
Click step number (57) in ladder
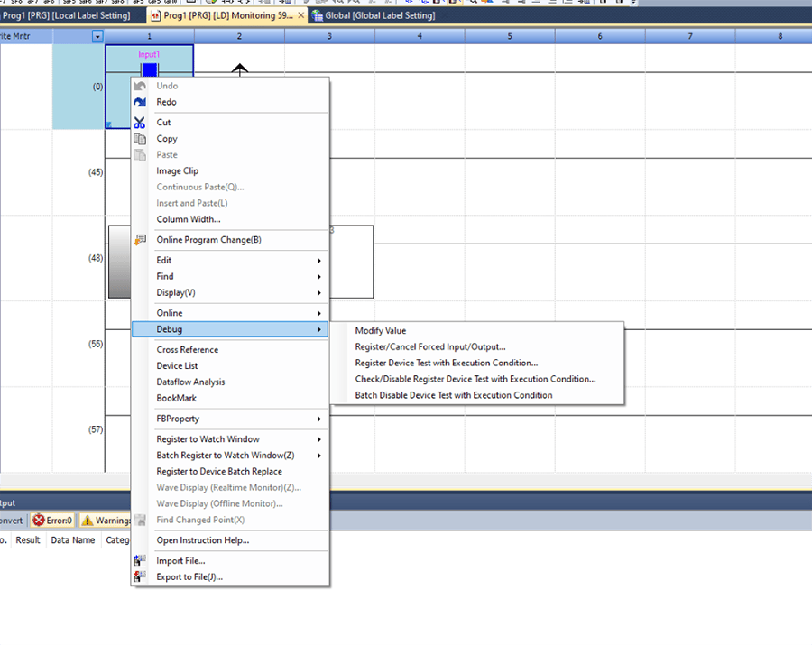(x=96, y=429)
